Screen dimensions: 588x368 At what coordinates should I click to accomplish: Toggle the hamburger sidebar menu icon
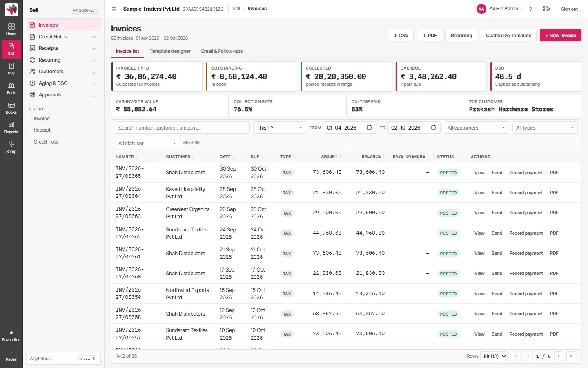(x=114, y=9)
